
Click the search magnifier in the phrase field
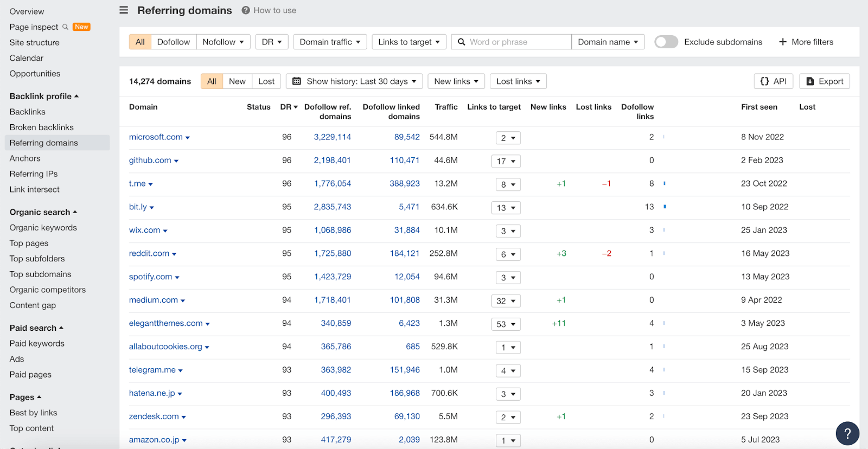[x=461, y=42]
